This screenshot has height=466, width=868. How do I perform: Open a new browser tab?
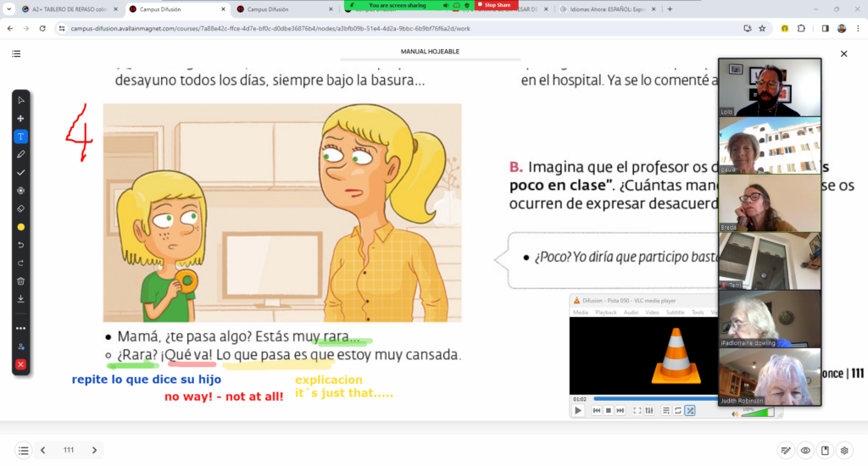pyautogui.click(x=670, y=9)
